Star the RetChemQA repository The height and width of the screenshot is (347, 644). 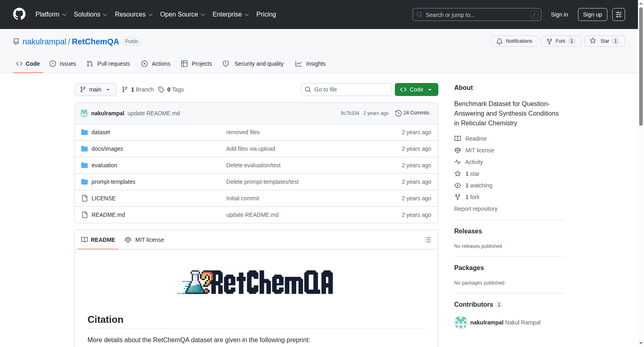(605, 41)
